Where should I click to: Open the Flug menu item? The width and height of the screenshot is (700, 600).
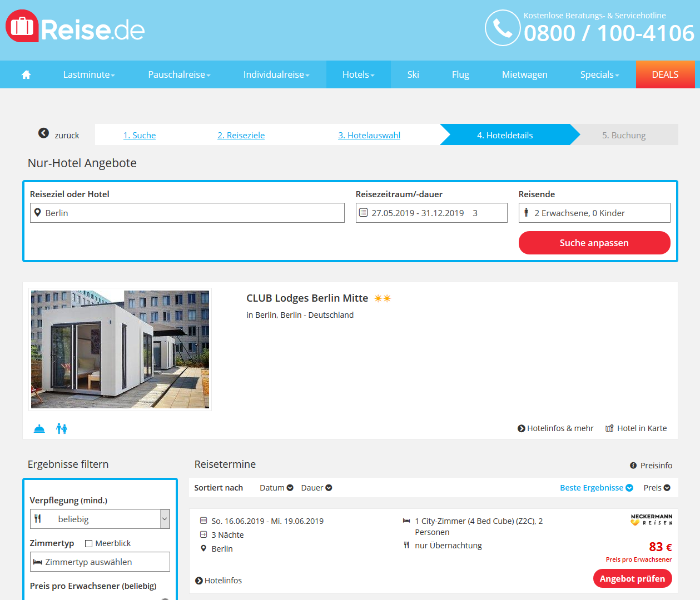tap(460, 74)
